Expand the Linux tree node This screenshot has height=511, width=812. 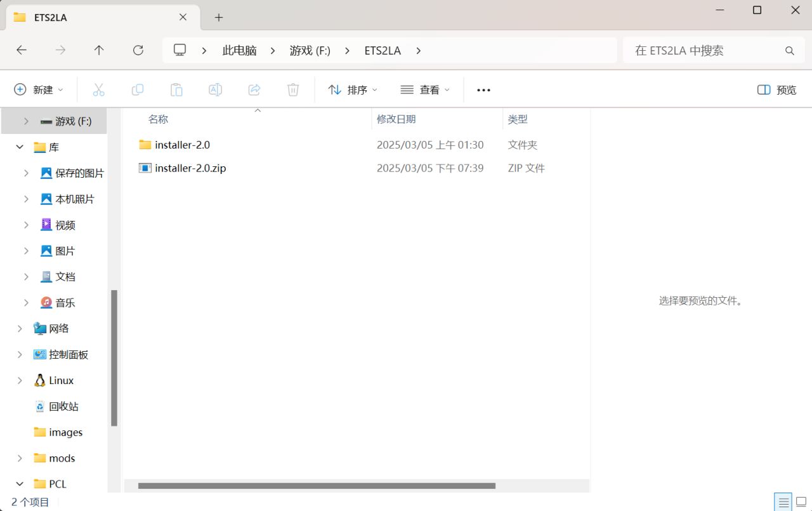20,380
